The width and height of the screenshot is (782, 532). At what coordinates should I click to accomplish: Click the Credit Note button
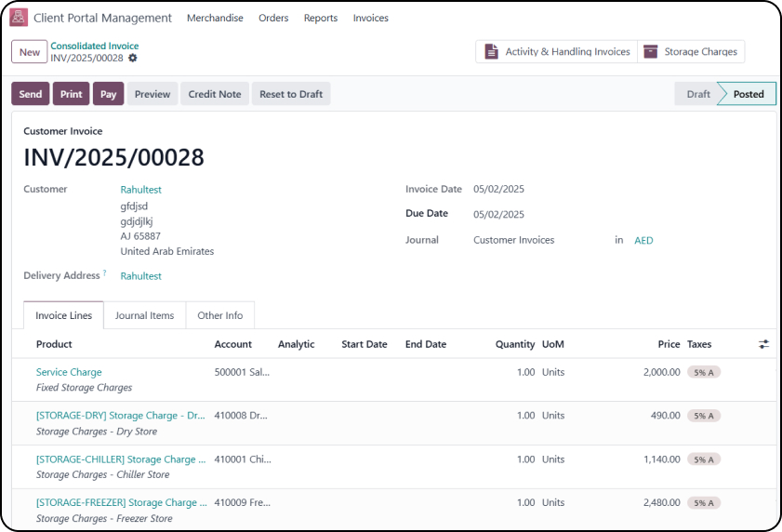click(215, 94)
